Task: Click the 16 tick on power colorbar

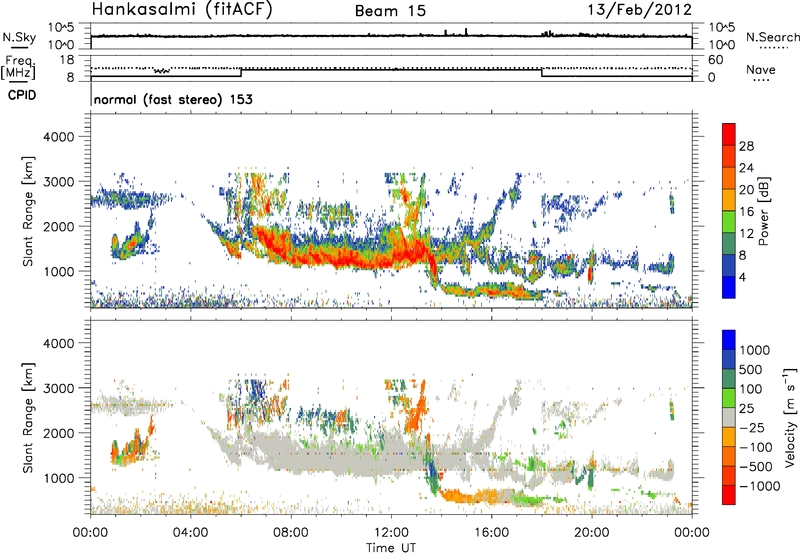Action: 745,212
